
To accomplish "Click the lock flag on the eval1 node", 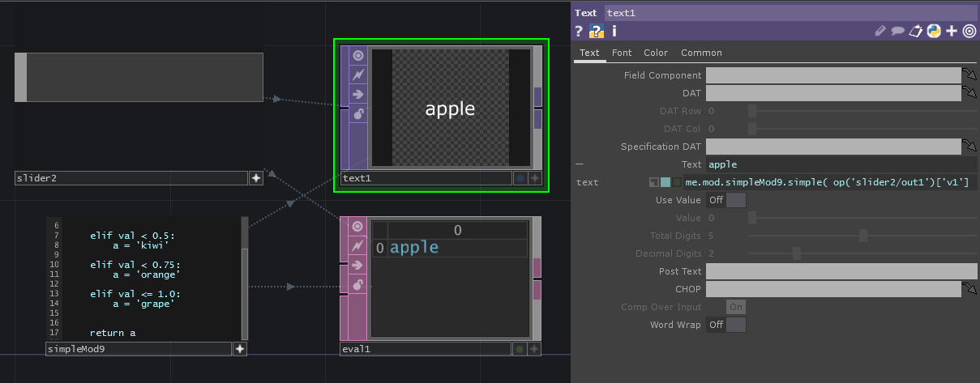I will point(357,284).
